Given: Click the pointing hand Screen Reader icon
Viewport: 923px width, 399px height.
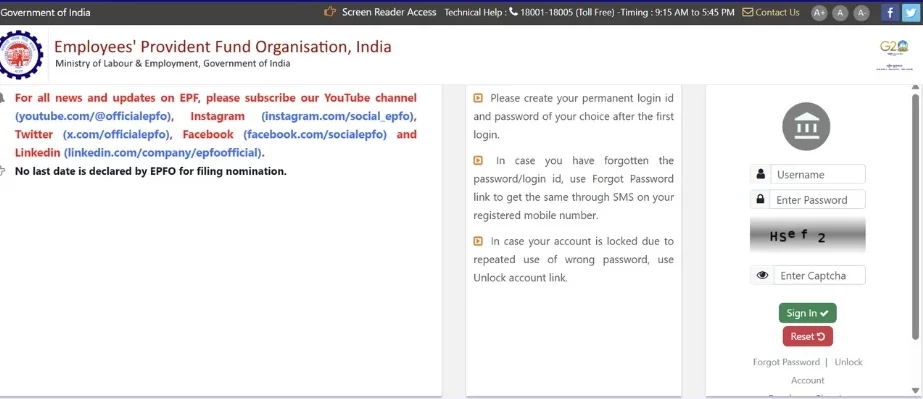Looking at the screenshot, I should [x=330, y=12].
